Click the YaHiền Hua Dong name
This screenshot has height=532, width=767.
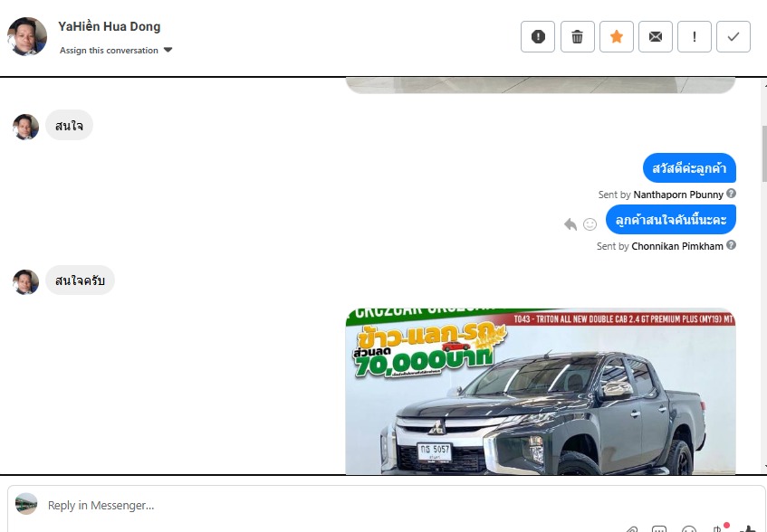[109, 26]
